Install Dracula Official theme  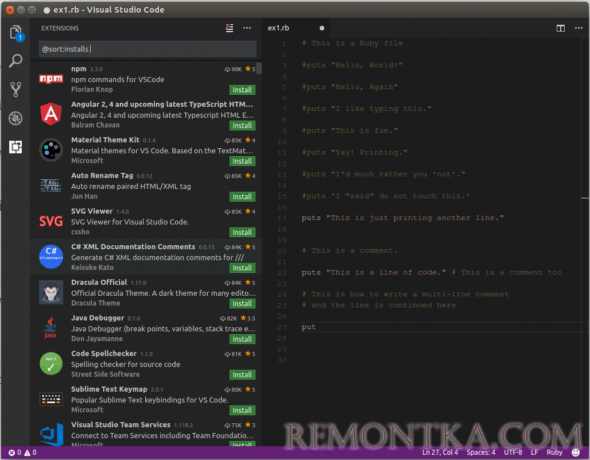[242, 304]
